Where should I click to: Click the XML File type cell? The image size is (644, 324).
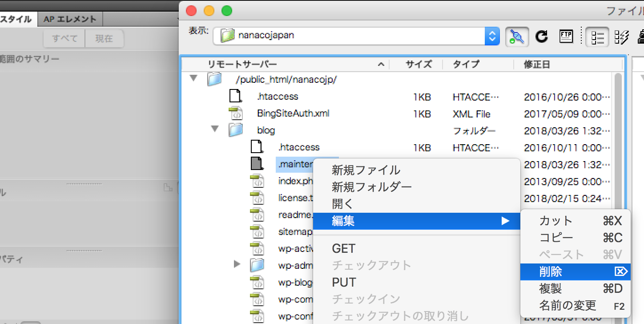(x=471, y=114)
